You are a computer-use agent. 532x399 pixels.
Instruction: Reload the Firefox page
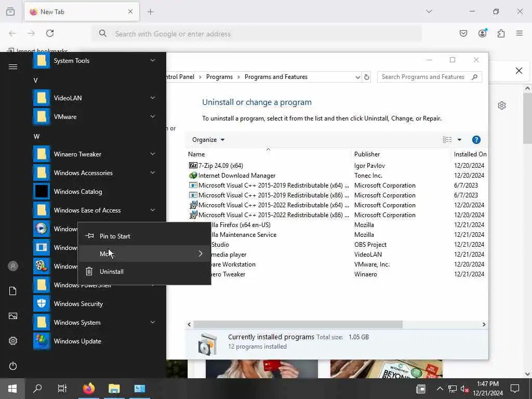tap(50, 33)
